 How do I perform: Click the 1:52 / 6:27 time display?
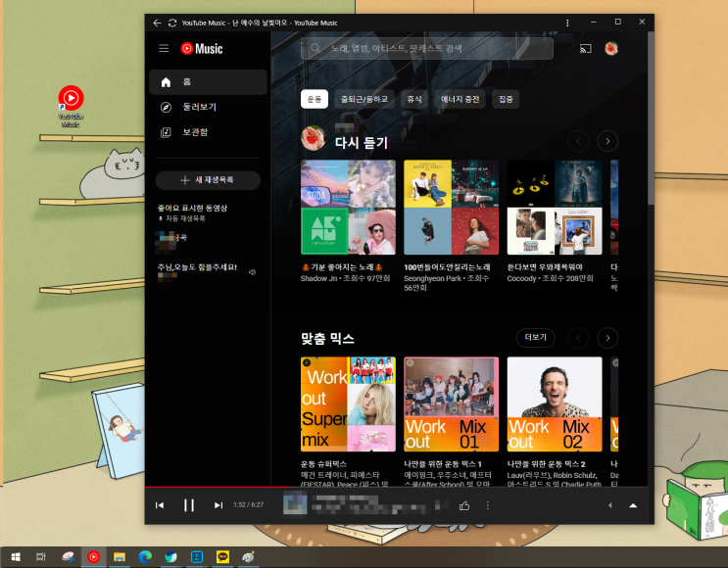(249, 505)
